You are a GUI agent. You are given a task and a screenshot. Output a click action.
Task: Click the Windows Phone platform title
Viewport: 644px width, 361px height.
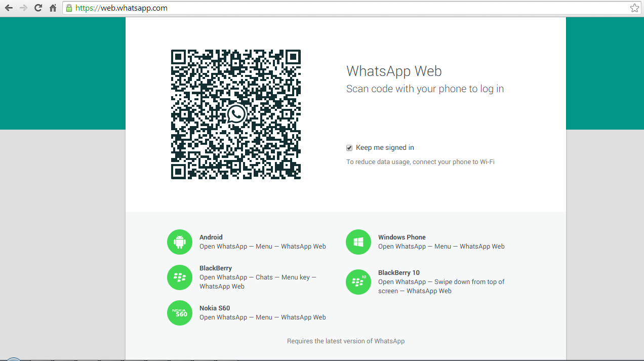tap(402, 237)
